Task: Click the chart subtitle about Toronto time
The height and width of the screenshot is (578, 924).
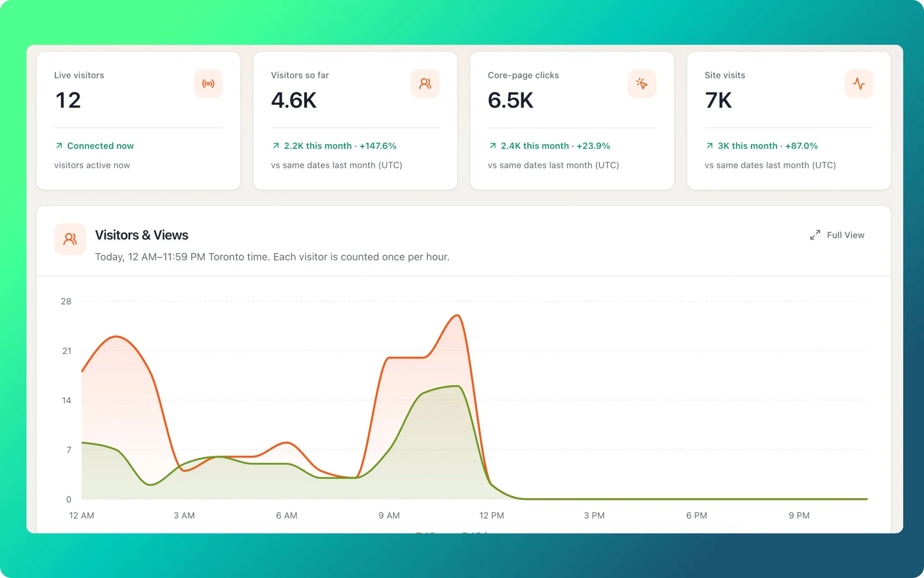Action: point(272,257)
